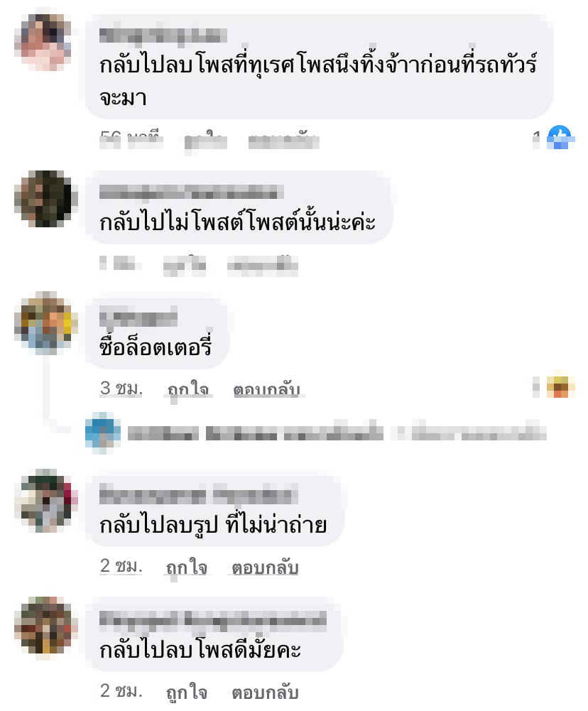Screen dimensions: 588x711
Task: Open profile picture of the second commenter
Action: pyautogui.click(x=44, y=199)
